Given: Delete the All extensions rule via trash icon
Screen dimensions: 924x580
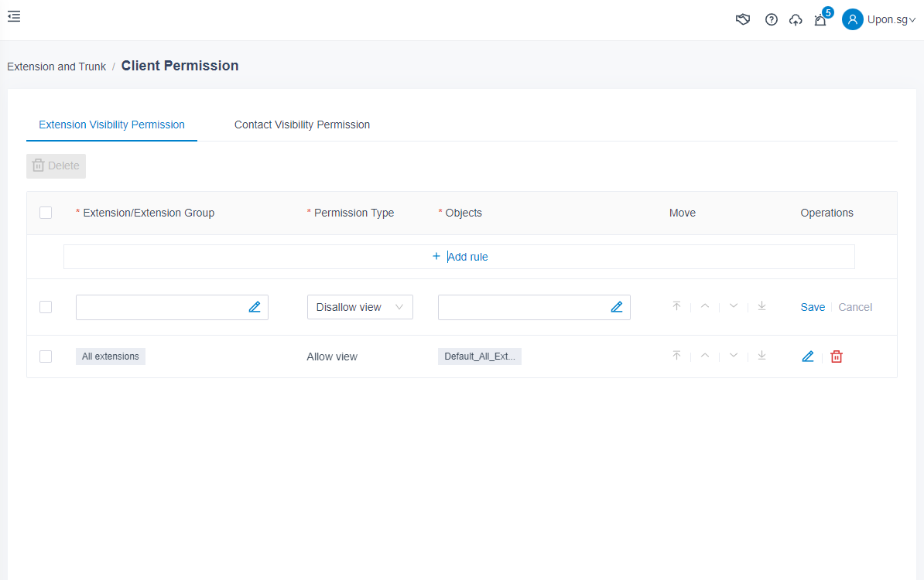Looking at the screenshot, I should click(837, 357).
